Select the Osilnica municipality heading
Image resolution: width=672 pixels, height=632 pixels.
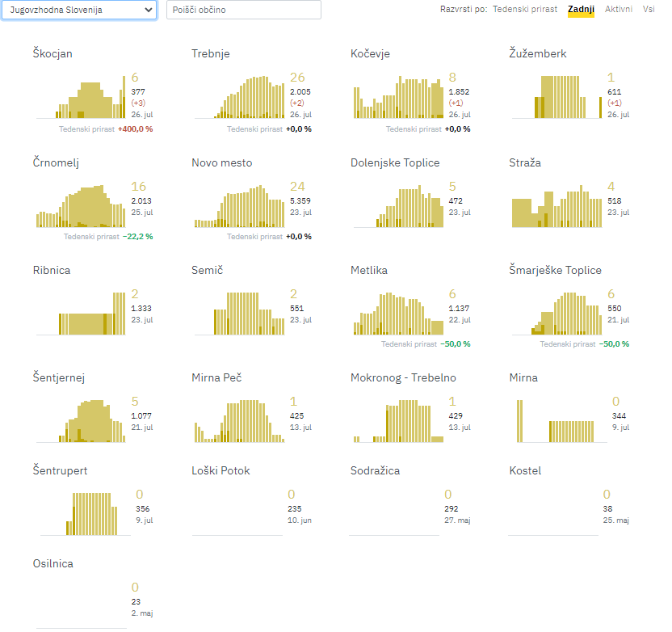pos(53,564)
